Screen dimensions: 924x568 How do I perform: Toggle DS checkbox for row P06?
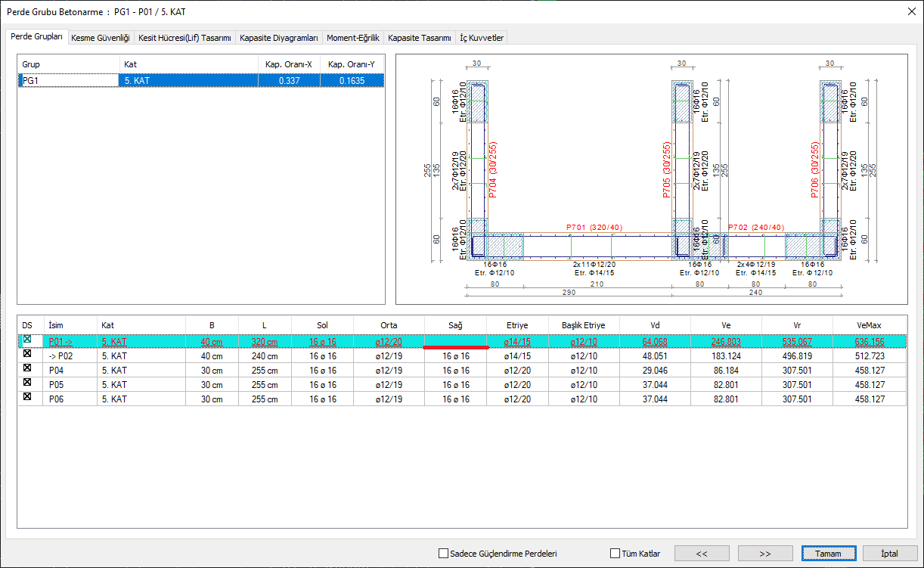[28, 398]
